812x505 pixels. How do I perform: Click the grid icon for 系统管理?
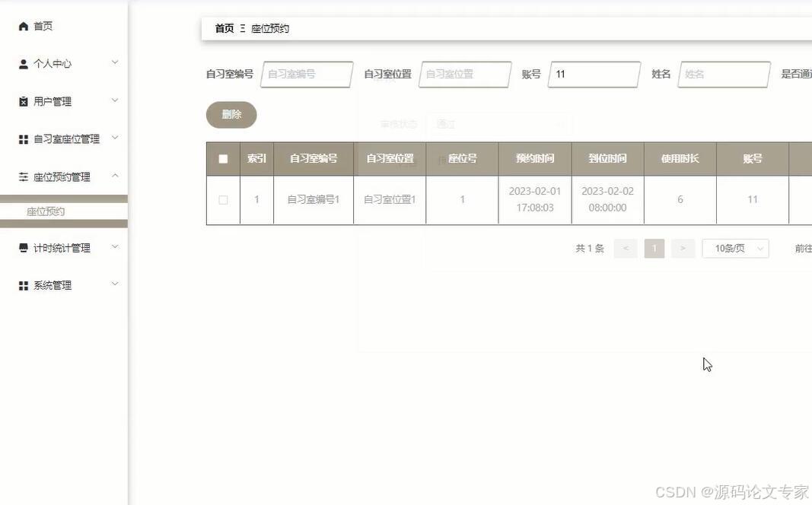24,286
